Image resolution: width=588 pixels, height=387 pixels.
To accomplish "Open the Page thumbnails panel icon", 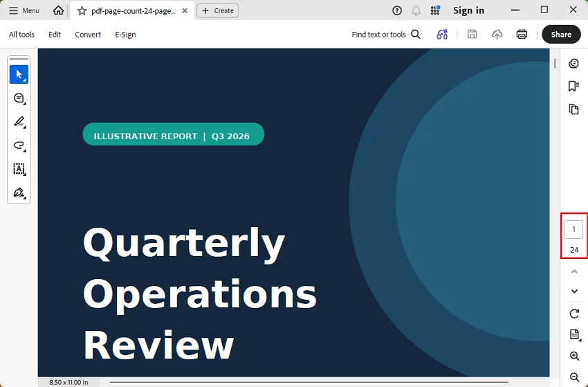I will (x=573, y=109).
